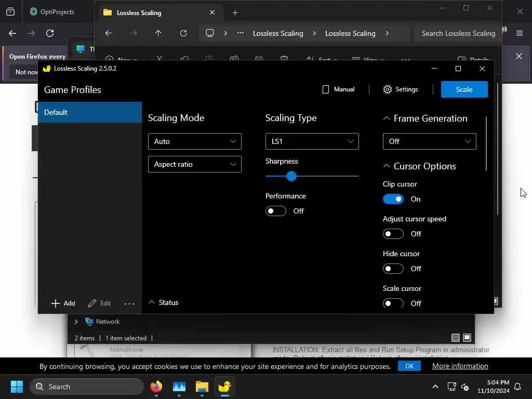
Task: Go back in File Explorer
Action: 108,33
